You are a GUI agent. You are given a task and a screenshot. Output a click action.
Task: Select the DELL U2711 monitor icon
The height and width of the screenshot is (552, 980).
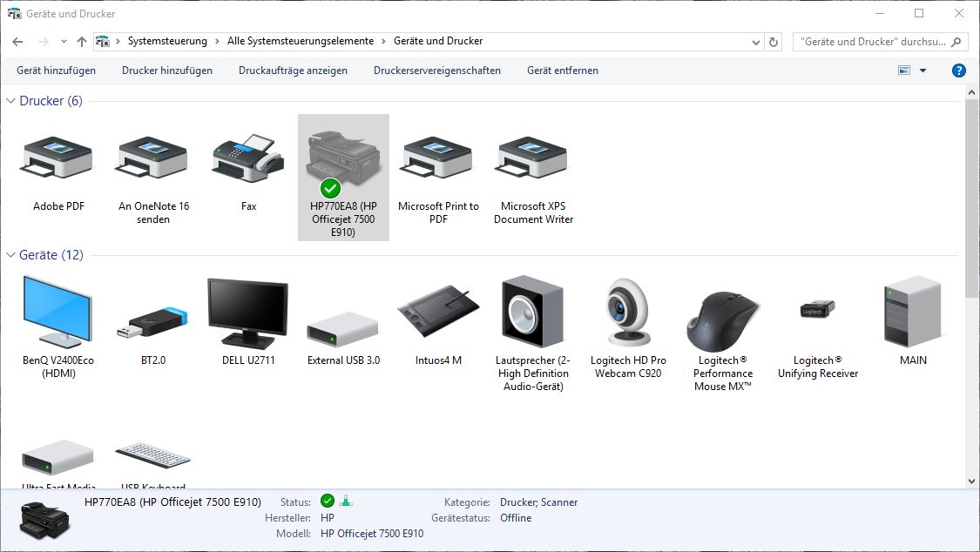[248, 313]
